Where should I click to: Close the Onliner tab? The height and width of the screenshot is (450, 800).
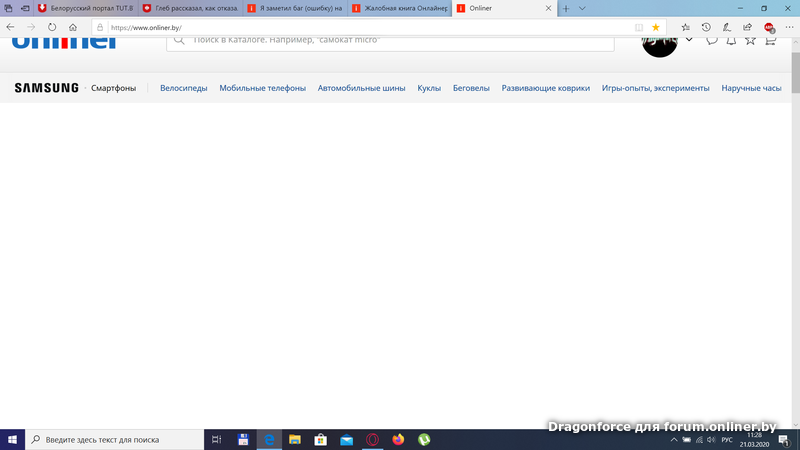coord(548,8)
